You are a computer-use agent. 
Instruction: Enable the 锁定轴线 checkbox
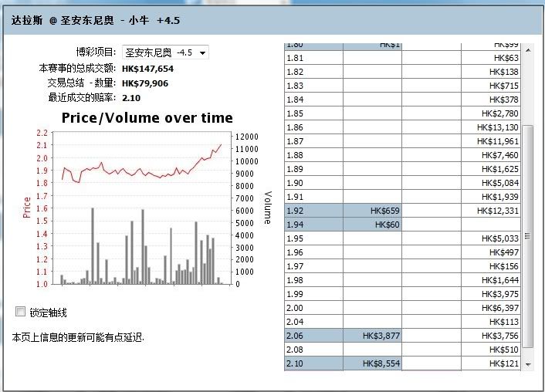21,312
